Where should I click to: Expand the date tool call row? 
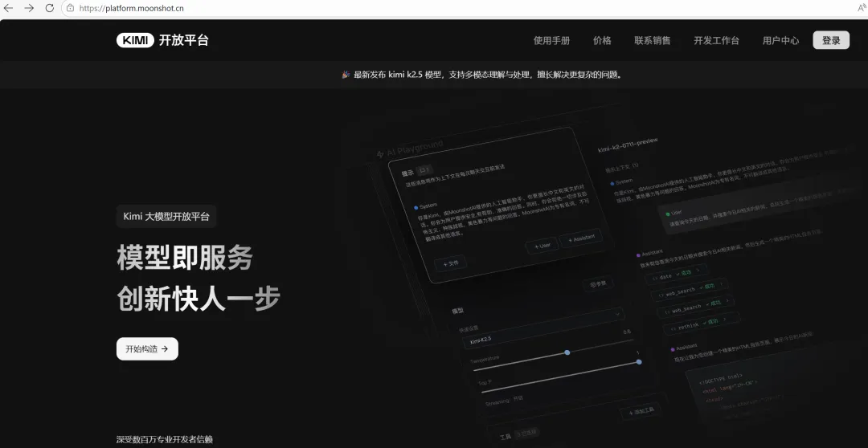677,275
